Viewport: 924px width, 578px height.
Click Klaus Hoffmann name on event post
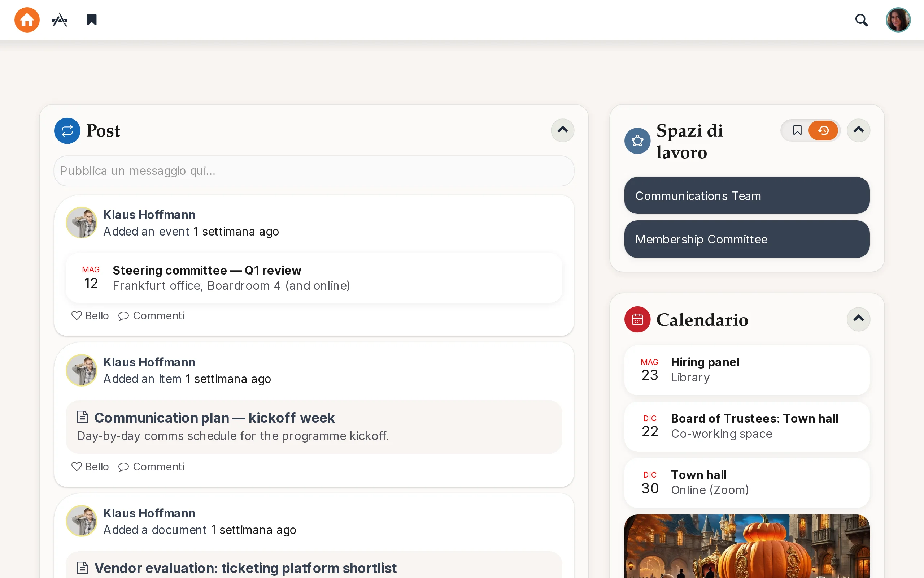[x=149, y=215]
